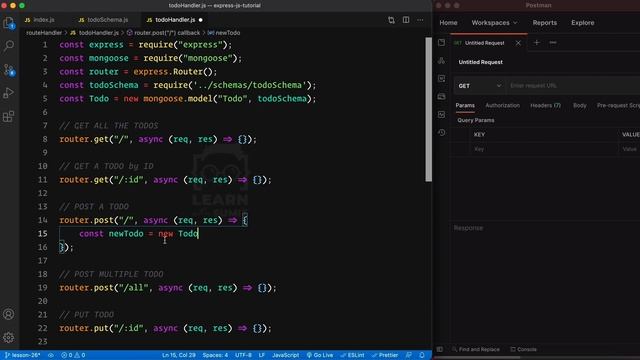This screenshot has width=640, height=360.
Task: Expand the Workspaces dropdown in Postman
Action: pos(494,23)
